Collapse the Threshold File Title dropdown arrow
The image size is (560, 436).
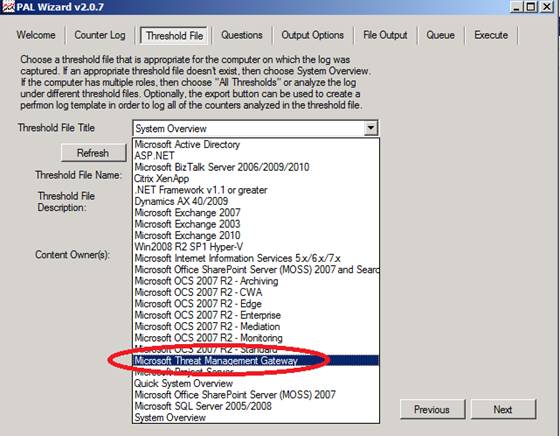coord(371,128)
